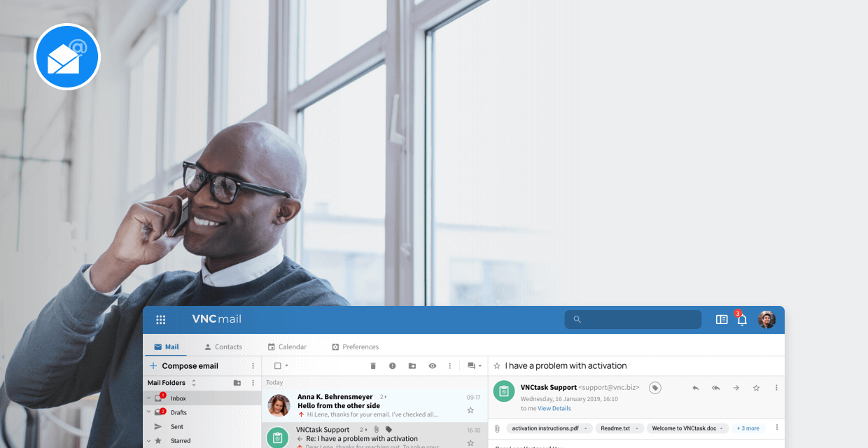Open Welcome to VNCtask.doc attachment menu
868x448 pixels.
[x=722, y=428]
